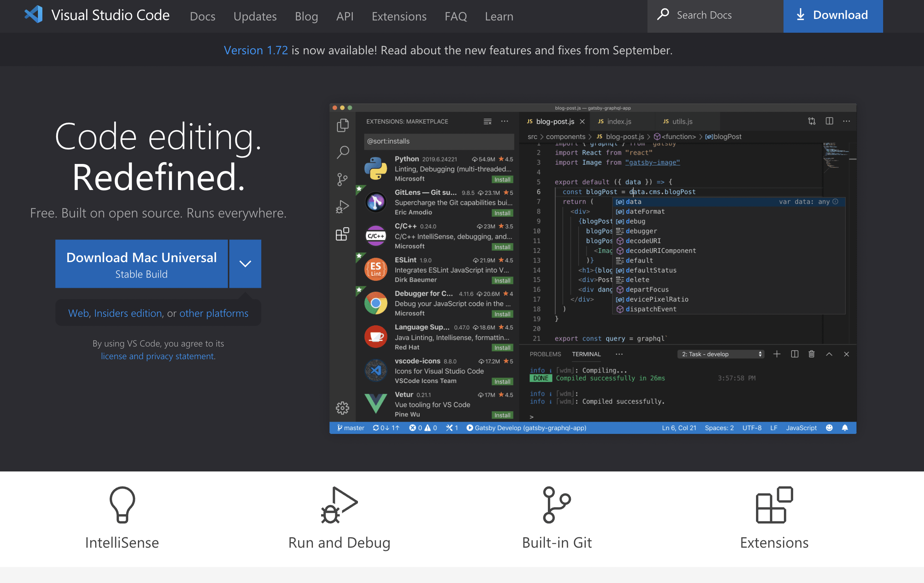The image size is (924, 583).
Task: Follow the Insiders edition link
Action: (128, 313)
